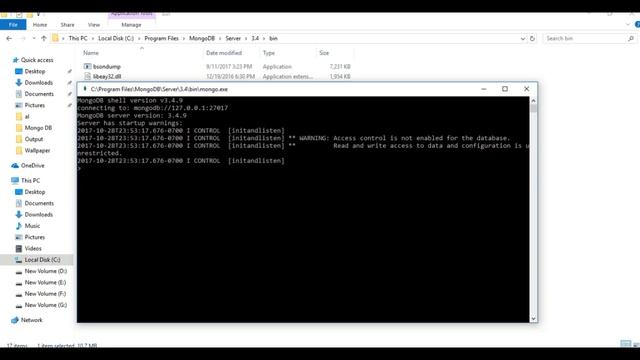Open the Videos folder in sidebar
The image size is (640, 360).
click(33, 249)
